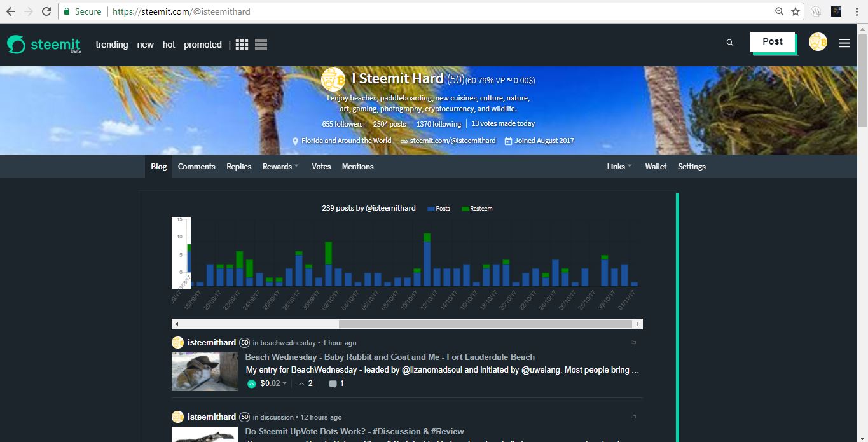Click the Steemit logo icon
The image size is (868, 442).
(17, 45)
